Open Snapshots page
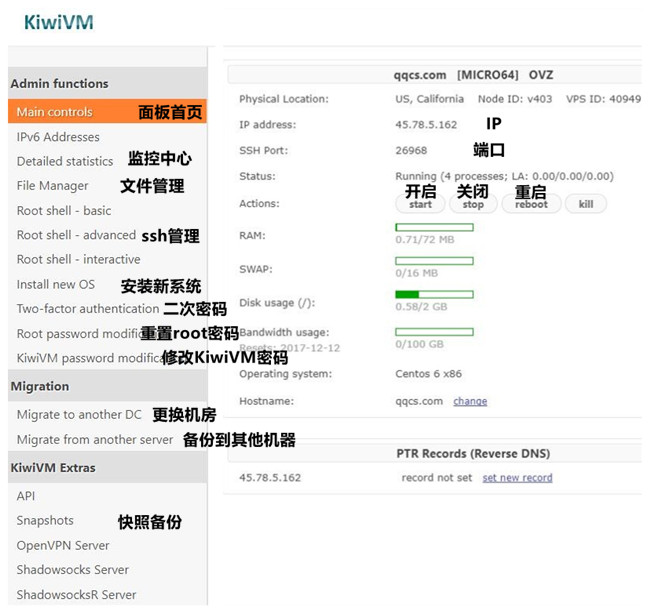 [x=45, y=521]
